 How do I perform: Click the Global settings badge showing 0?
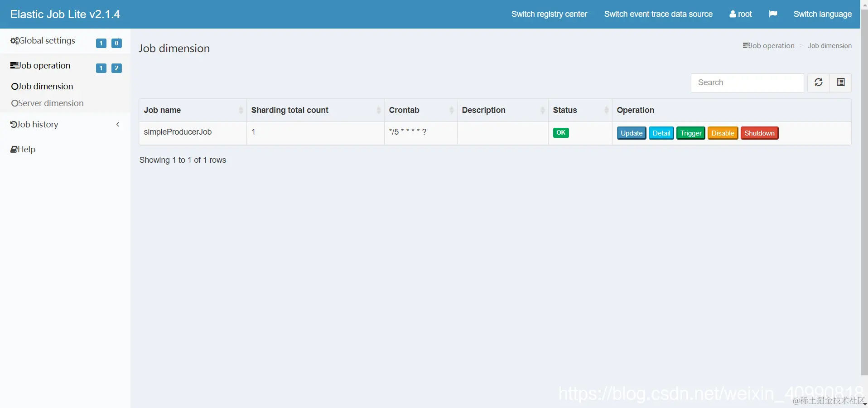click(116, 43)
